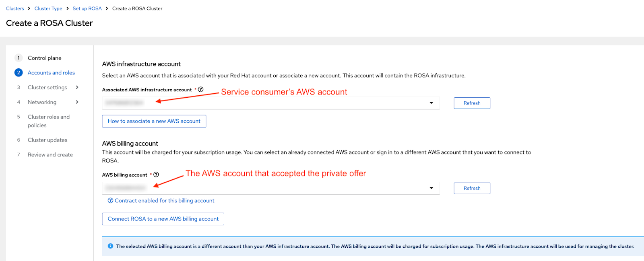Go to the Control plane step

point(44,58)
